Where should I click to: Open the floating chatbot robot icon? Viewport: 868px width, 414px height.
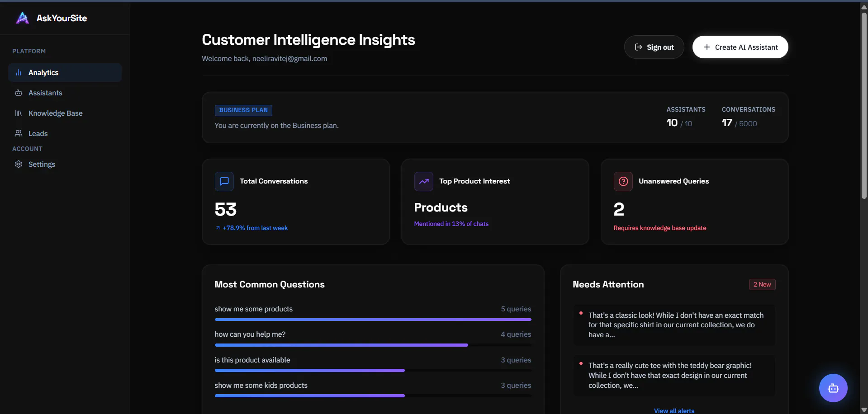(x=833, y=388)
